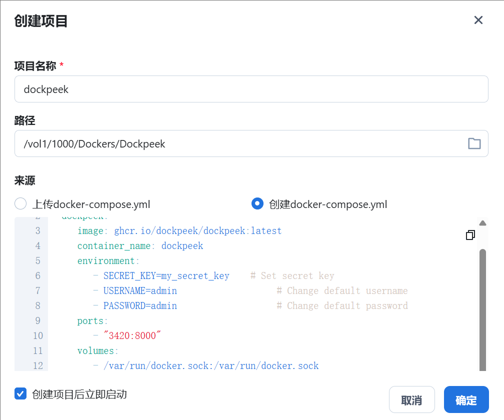Click the "3420:8000" port mapping
Screen dimensions: 504x420
(132, 335)
